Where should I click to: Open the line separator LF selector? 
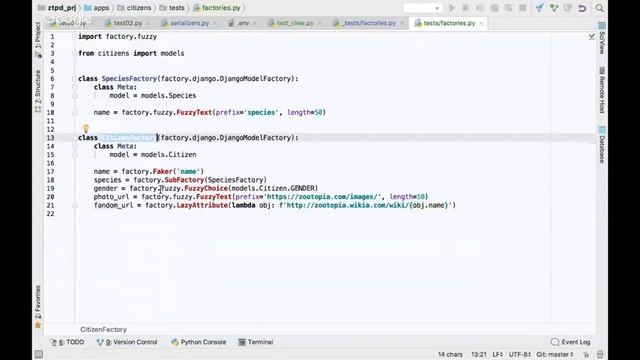tap(498, 354)
